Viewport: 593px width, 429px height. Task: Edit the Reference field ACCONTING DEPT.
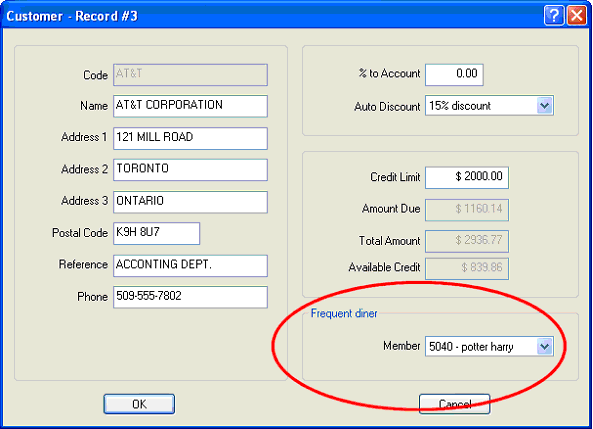click(x=190, y=265)
